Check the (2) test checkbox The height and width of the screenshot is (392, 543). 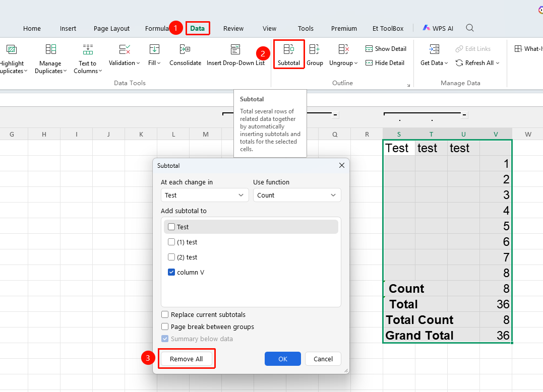coord(171,257)
